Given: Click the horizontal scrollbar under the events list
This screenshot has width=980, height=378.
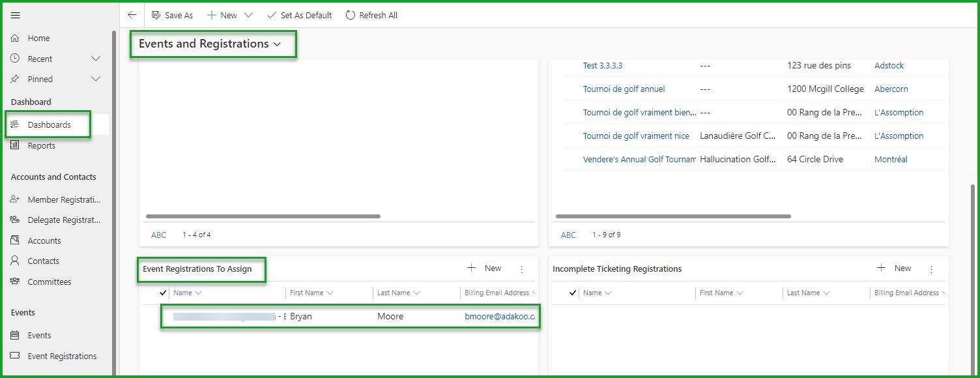Looking at the screenshot, I should (673, 216).
